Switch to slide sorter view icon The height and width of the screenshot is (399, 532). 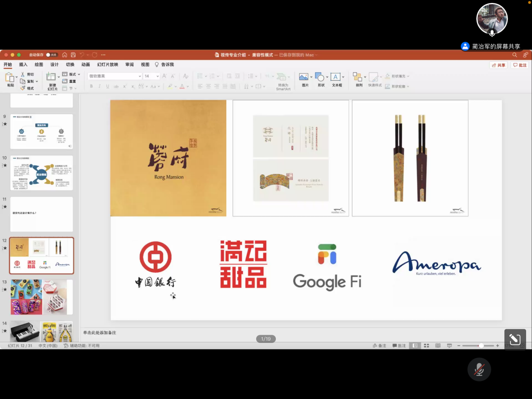tap(426, 346)
